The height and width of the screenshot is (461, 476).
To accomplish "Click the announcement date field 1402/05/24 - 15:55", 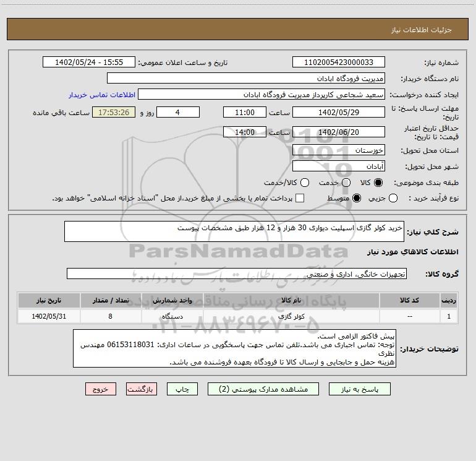I will (88, 62).
